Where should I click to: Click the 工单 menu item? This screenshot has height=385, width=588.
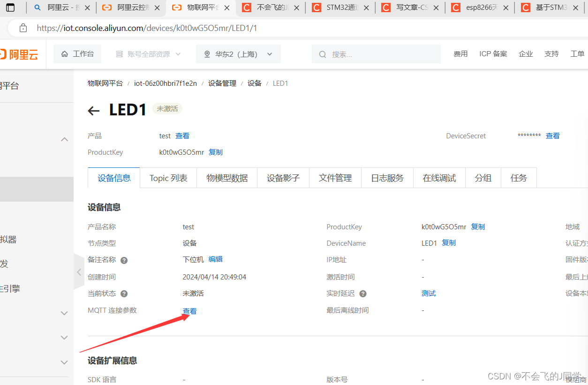(577, 53)
